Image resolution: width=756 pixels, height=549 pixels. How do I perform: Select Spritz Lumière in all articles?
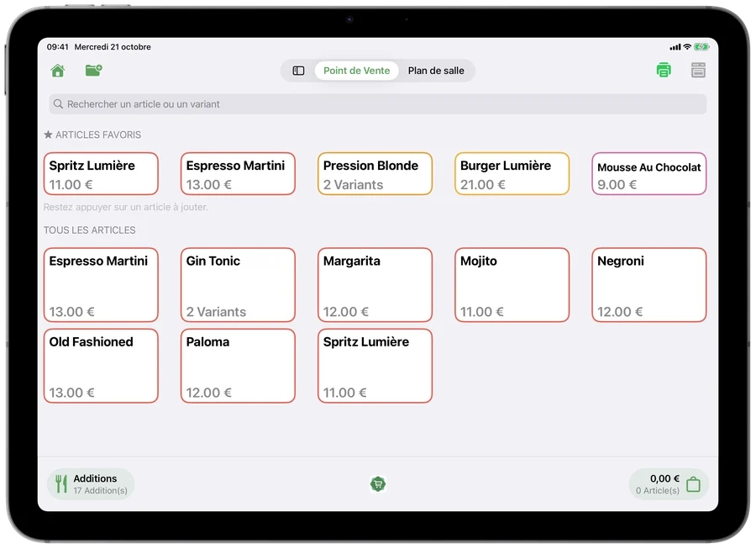[375, 366]
